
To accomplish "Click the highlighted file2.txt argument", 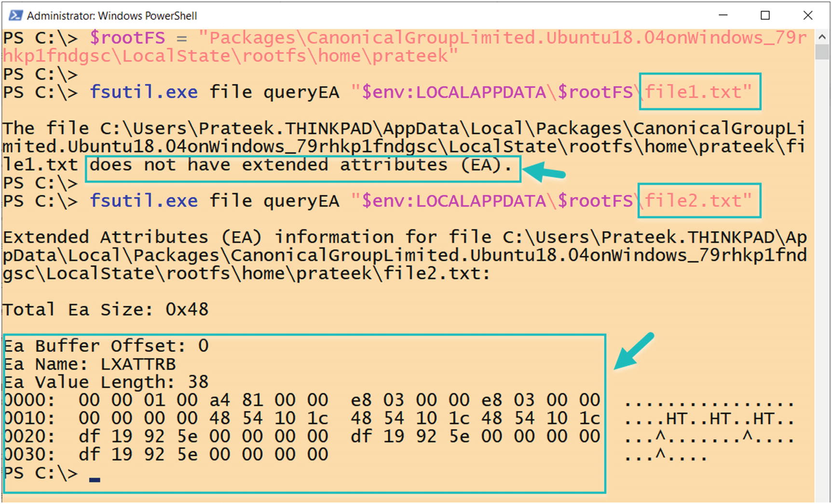I will (x=698, y=200).
